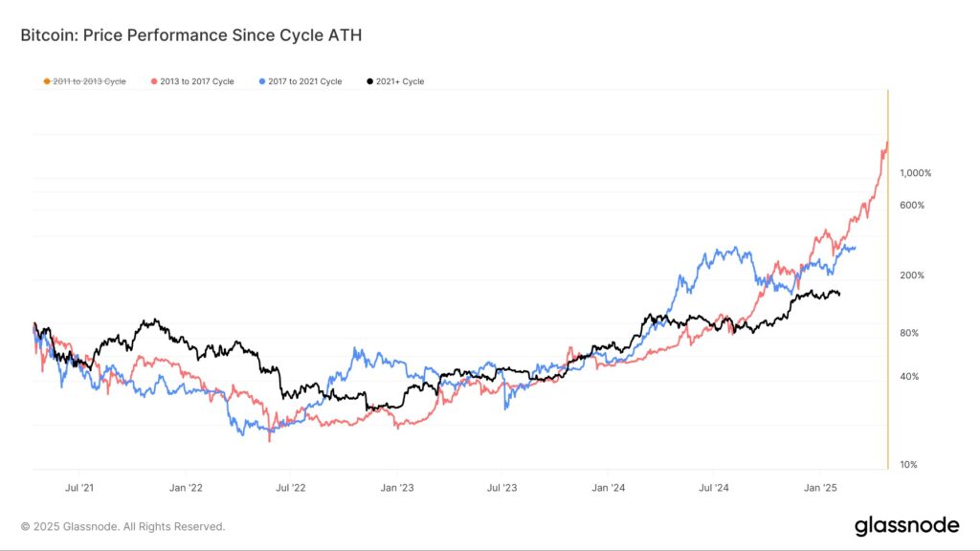Image resolution: width=980 pixels, height=551 pixels.
Task: Toggle the 2017 to 2021 Cycle legend item
Action: (301, 81)
